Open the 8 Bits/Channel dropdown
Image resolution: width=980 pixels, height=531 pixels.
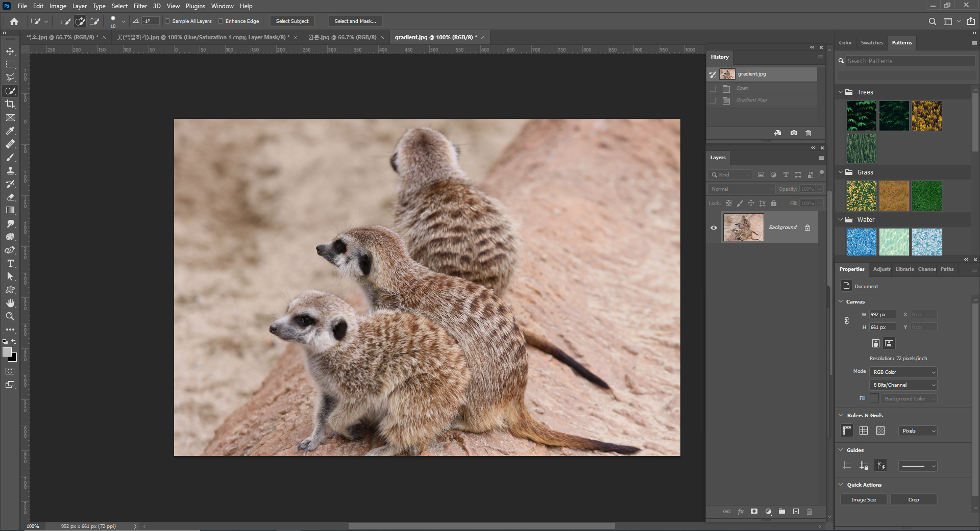click(x=903, y=385)
